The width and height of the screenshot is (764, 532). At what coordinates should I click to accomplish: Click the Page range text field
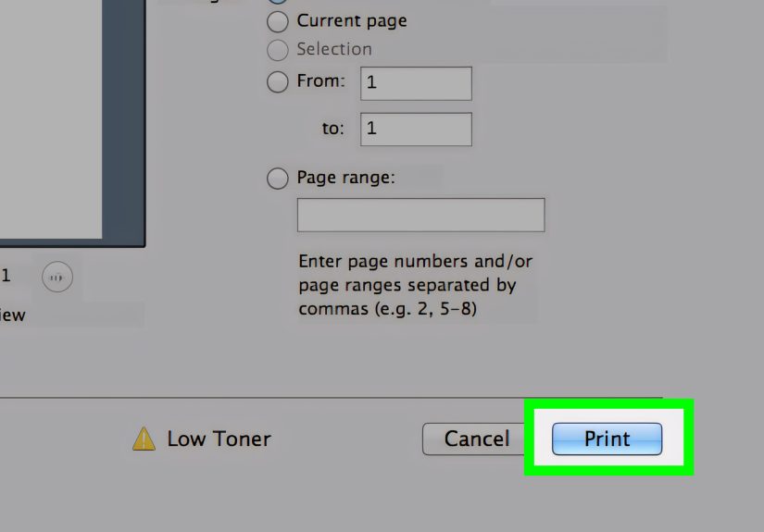421,215
